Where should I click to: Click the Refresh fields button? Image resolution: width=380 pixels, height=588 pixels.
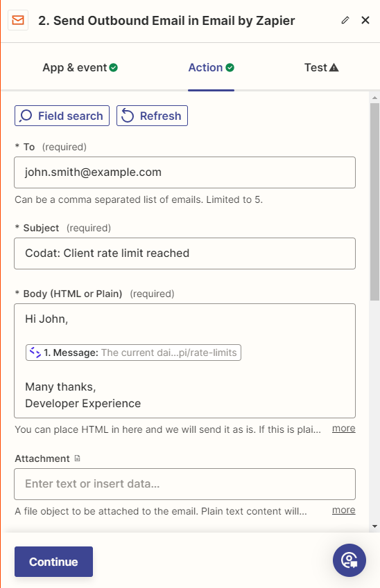(x=152, y=116)
